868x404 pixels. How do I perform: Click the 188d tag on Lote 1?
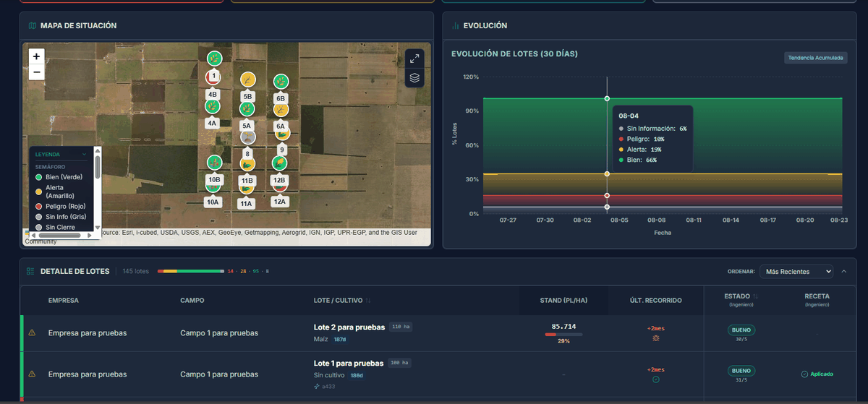click(x=357, y=376)
